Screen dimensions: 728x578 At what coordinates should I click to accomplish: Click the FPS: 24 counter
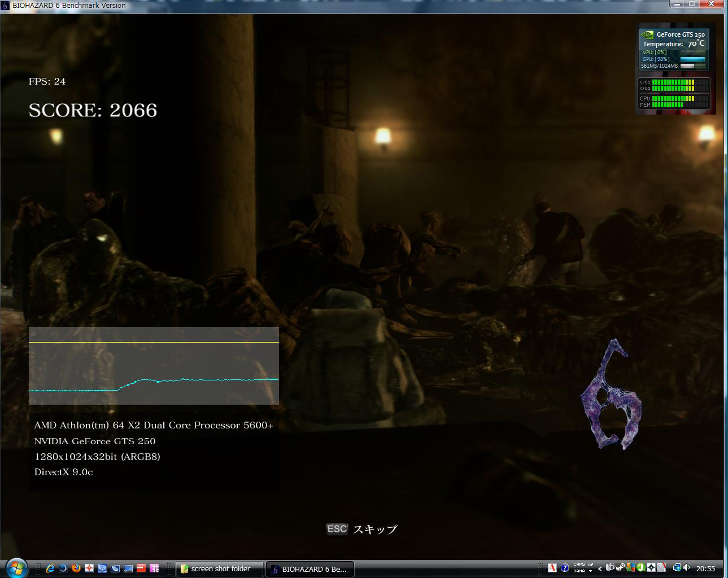[x=47, y=81]
